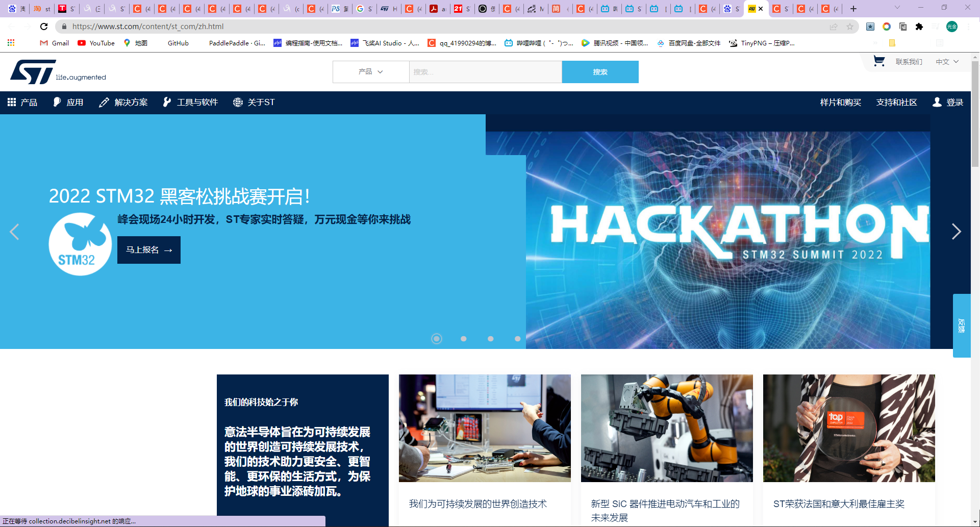
Task: Click the 工具与软件 wrench icon
Action: (167, 102)
